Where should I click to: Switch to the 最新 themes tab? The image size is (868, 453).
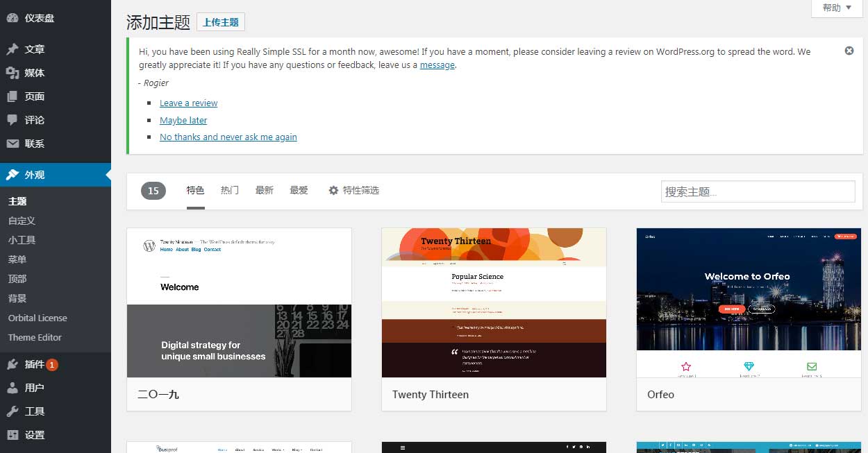click(264, 189)
